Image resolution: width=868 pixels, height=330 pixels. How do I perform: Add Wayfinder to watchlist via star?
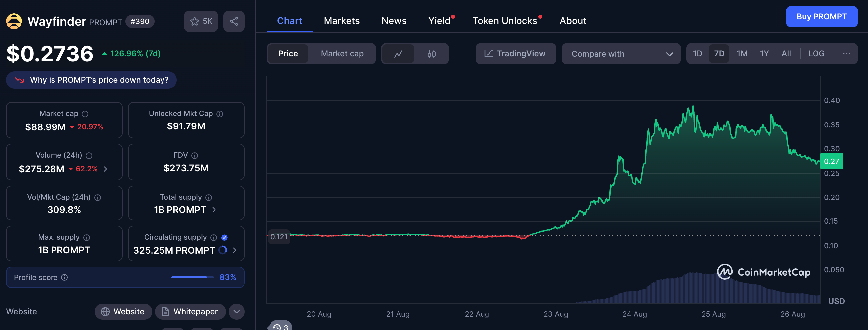(x=201, y=21)
